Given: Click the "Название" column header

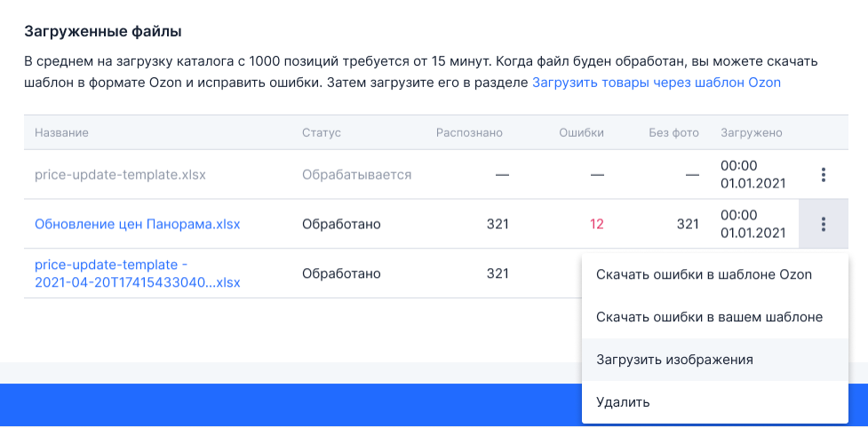Looking at the screenshot, I should coord(61,132).
